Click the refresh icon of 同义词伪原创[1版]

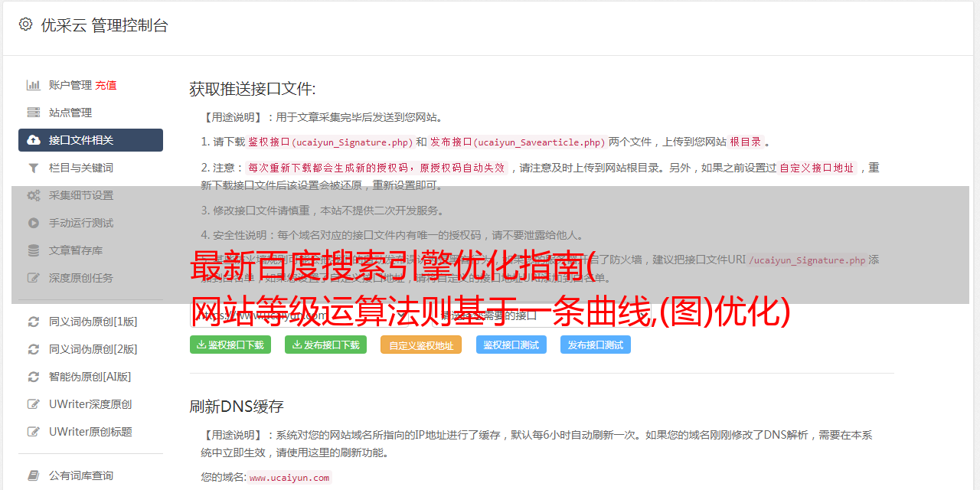[x=34, y=322]
